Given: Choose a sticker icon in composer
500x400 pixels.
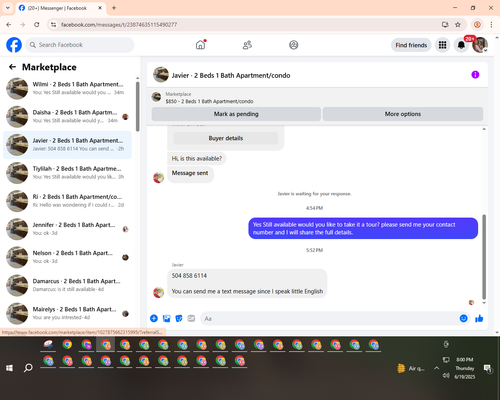Looking at the screenshot, I should 179,318.
